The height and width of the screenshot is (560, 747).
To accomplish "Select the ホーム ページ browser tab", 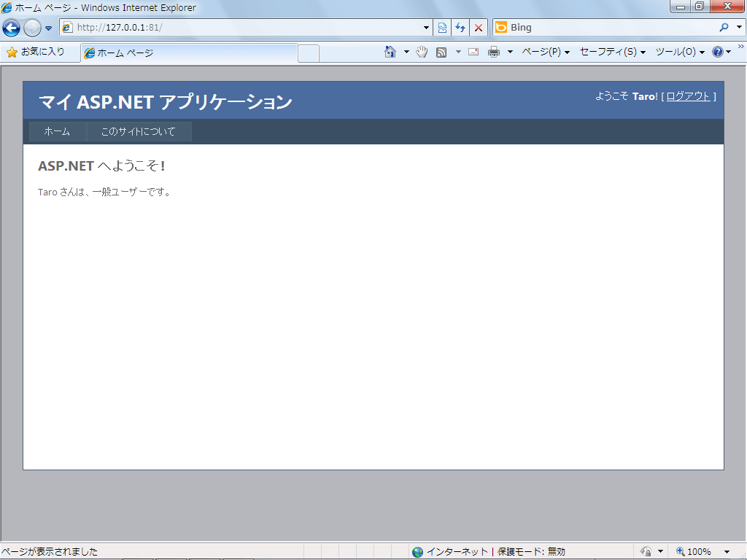I will (189, 52).
